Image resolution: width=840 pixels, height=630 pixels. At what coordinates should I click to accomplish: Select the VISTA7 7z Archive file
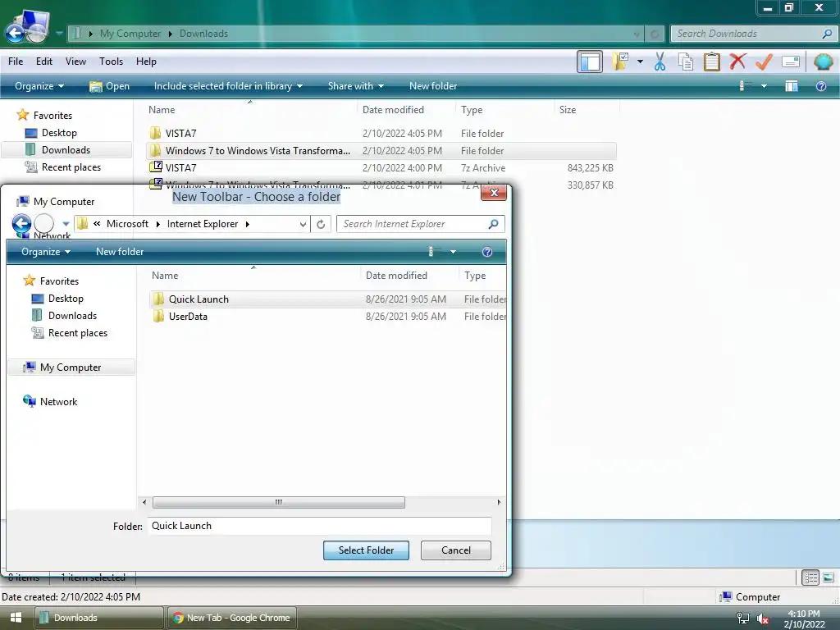(x=381, y=167)
